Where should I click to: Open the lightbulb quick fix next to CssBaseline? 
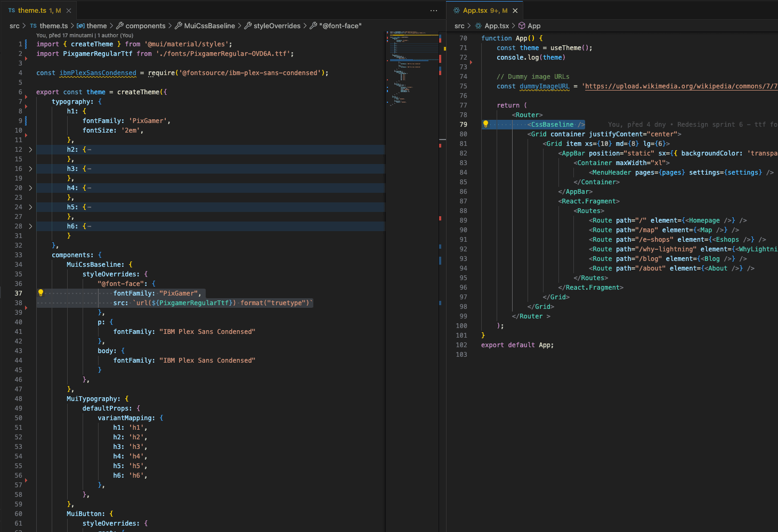pyautogui.click(x=485, y=124)
